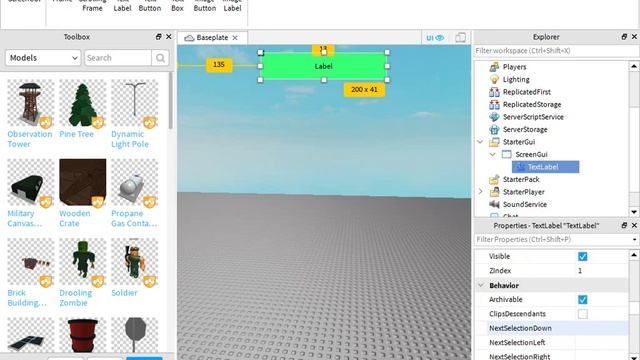Click the Lighting lightbulb icon
This screenshot has width=640, height=360.
click(494, 79)
